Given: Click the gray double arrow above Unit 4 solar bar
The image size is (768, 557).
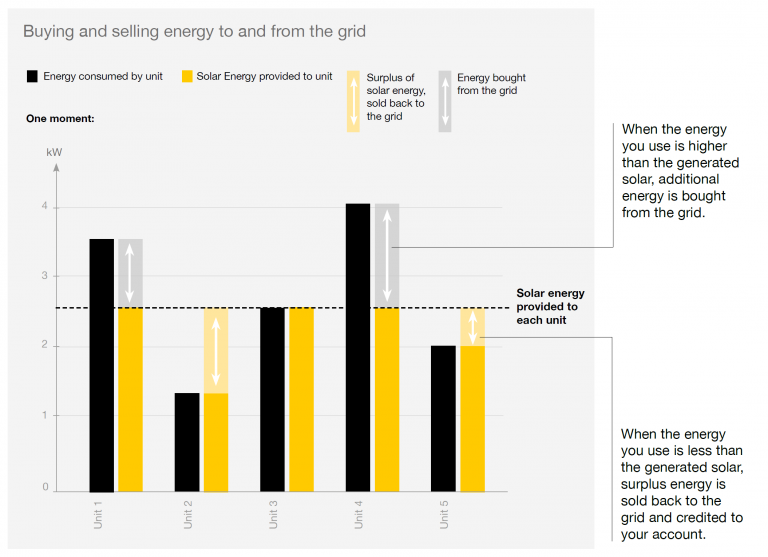Looking at the screenshot, I should [x=387, y=256].
